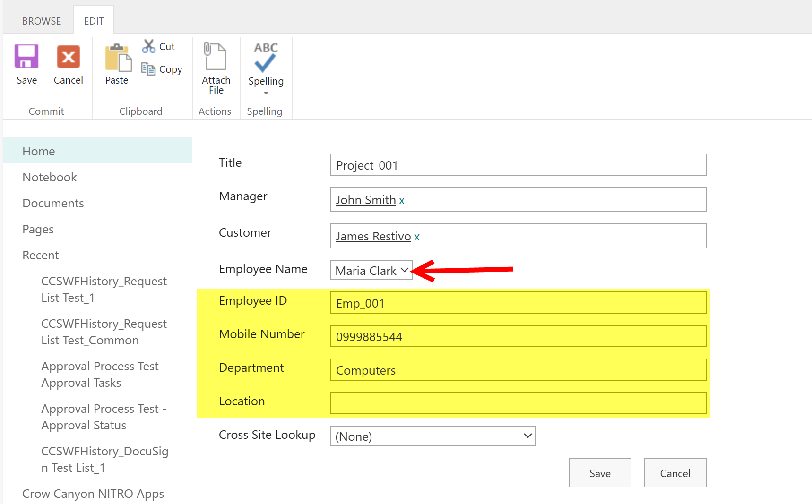Open CCSWFHistory_Request List Test_Common
812x504 pixels.
coord(104,332)
